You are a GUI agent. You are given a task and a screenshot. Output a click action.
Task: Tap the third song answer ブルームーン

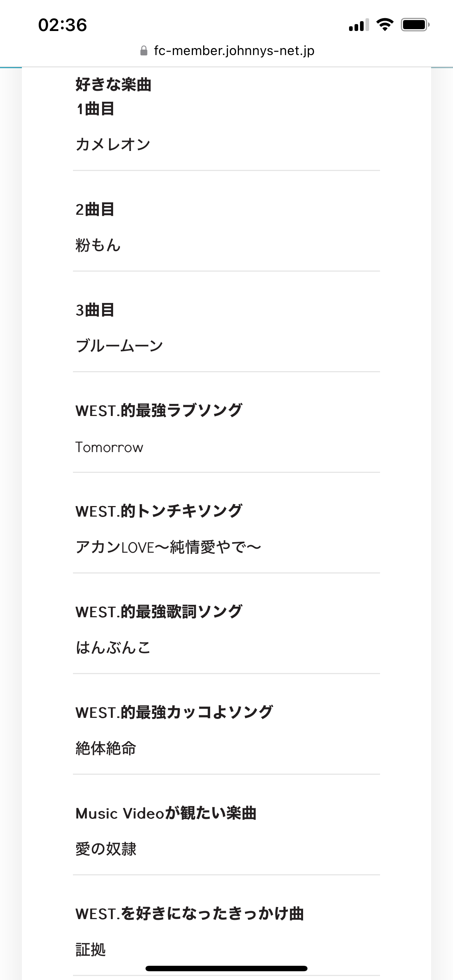tap(119, 346)
